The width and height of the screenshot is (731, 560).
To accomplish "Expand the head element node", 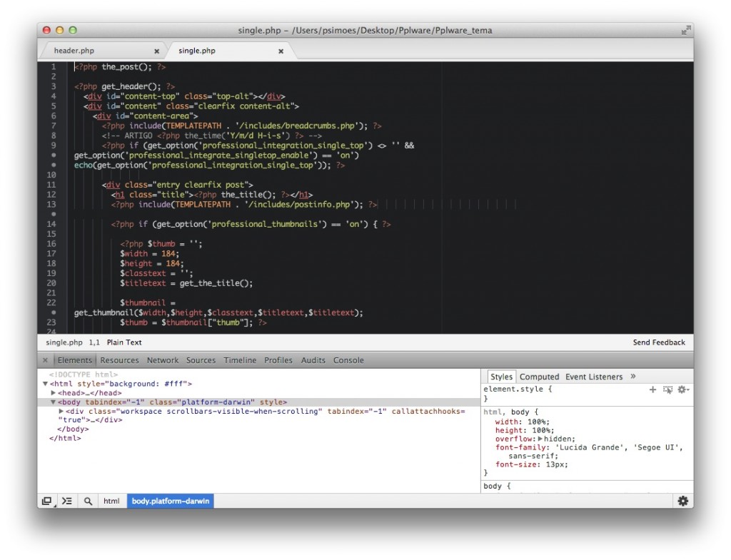I will (54, 393).
